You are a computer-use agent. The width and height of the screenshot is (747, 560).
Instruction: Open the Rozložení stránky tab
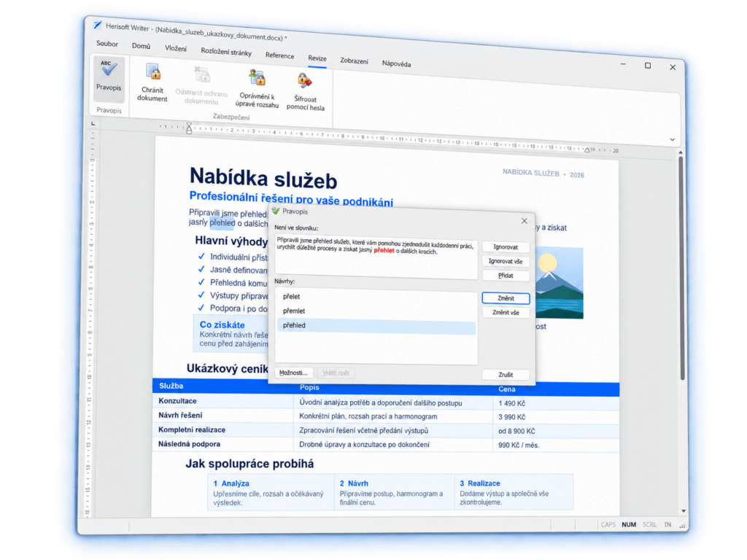coord(226,52)
